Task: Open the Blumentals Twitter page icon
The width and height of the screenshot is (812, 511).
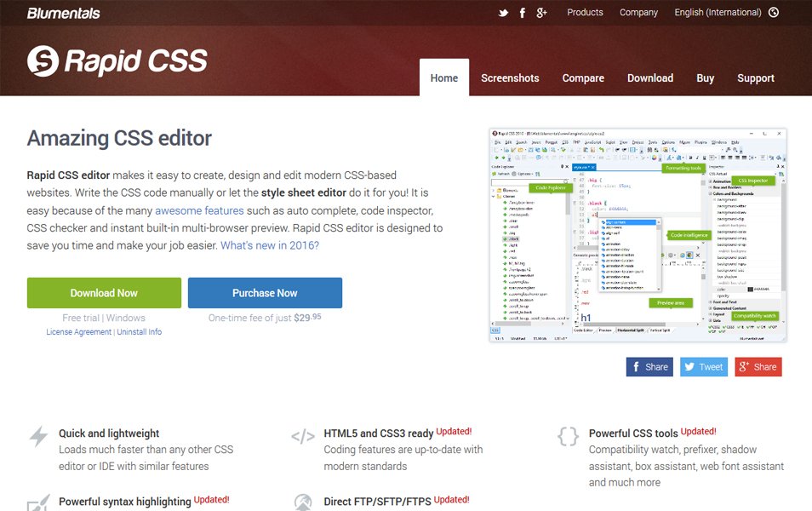Action: pos(503,13)
